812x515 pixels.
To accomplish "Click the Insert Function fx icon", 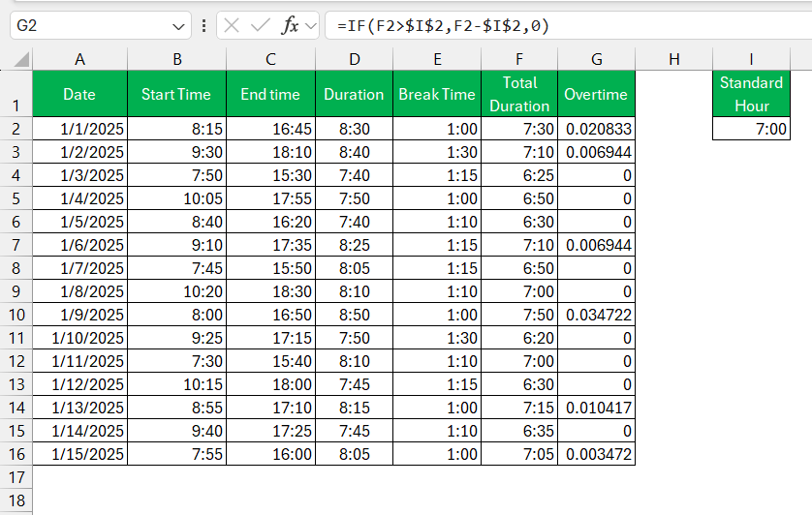I will (x=290, y=25).
